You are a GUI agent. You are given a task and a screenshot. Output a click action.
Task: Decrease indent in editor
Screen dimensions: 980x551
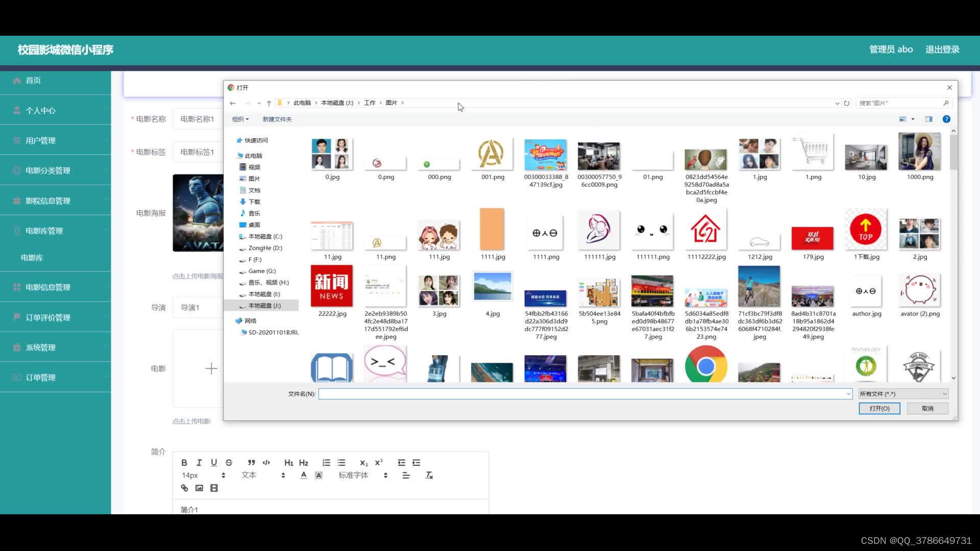(401, 463)
